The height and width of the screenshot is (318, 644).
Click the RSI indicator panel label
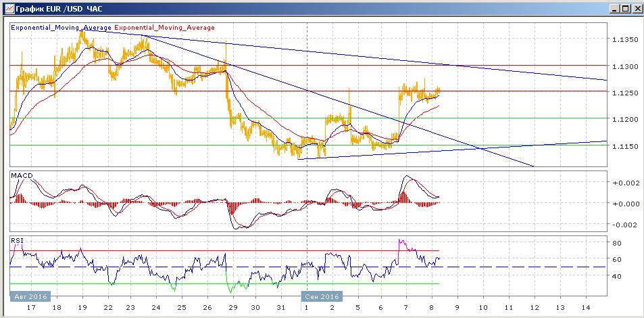pos(18,240)
